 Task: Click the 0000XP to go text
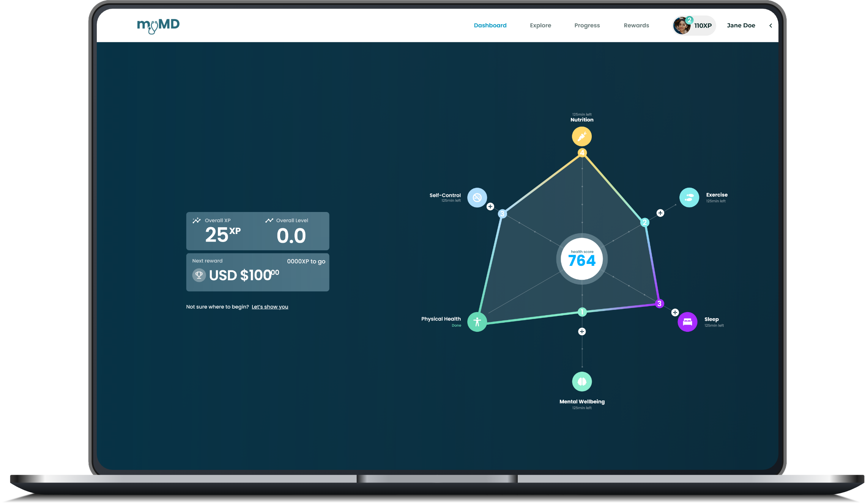click(306, 261)
